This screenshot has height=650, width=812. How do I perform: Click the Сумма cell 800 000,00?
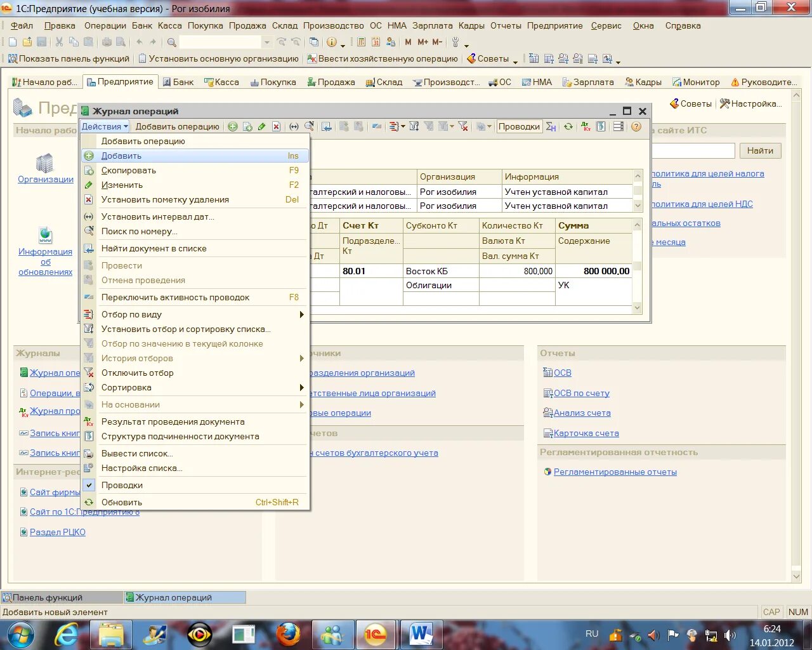(594, 271)
